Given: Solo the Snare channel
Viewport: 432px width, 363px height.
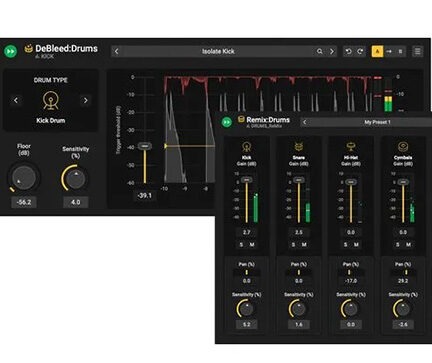Looking at the screenshot, I should (293, 245).
